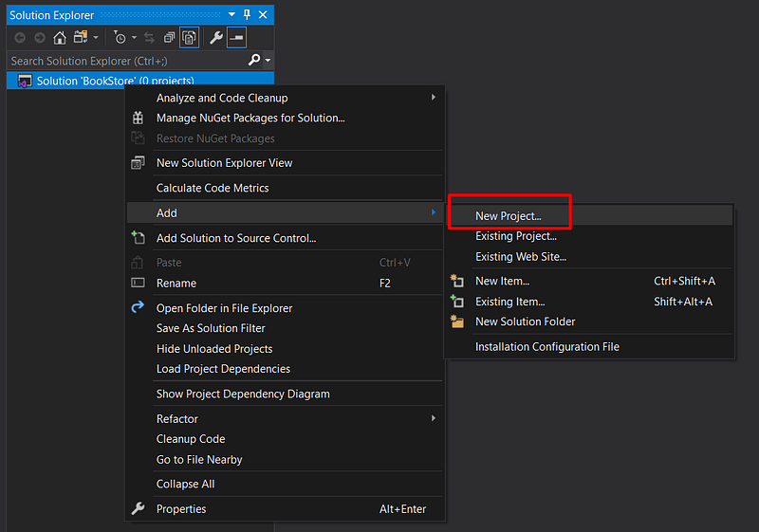Click the NuGet package icon in context menu
The height and width of the screenshot is (532, 759).
pos(138,118)
